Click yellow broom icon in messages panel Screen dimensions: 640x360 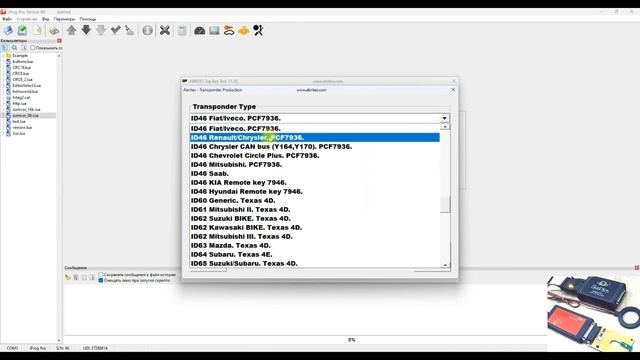click(68, 278)
